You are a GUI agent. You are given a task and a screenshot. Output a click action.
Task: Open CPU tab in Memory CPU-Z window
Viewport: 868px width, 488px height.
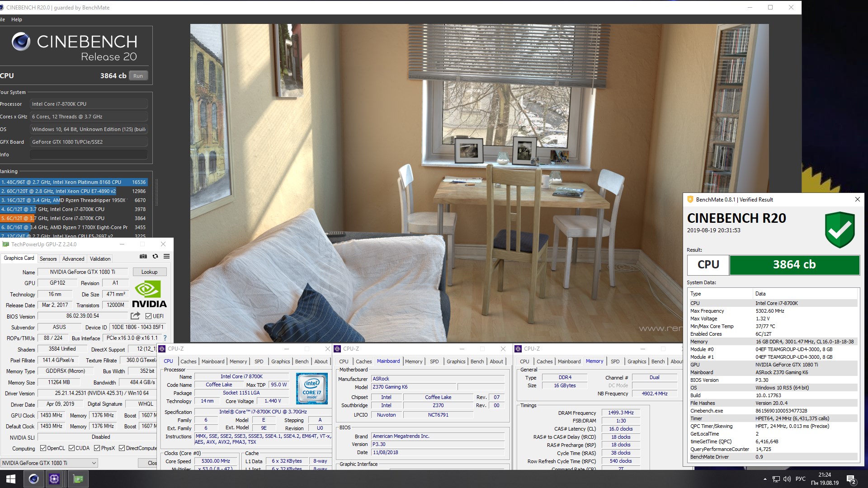click(524, 361)
